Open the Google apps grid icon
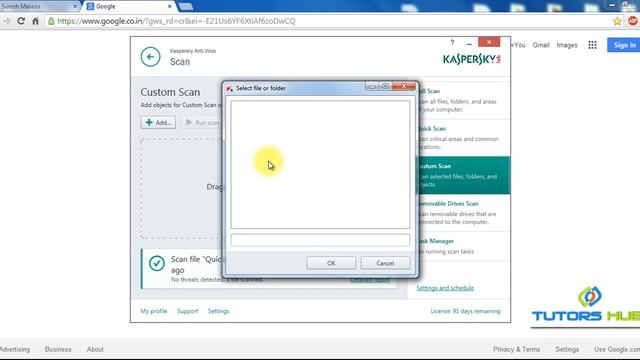Screen dimensions: 640x360 [x=592, y=45]
